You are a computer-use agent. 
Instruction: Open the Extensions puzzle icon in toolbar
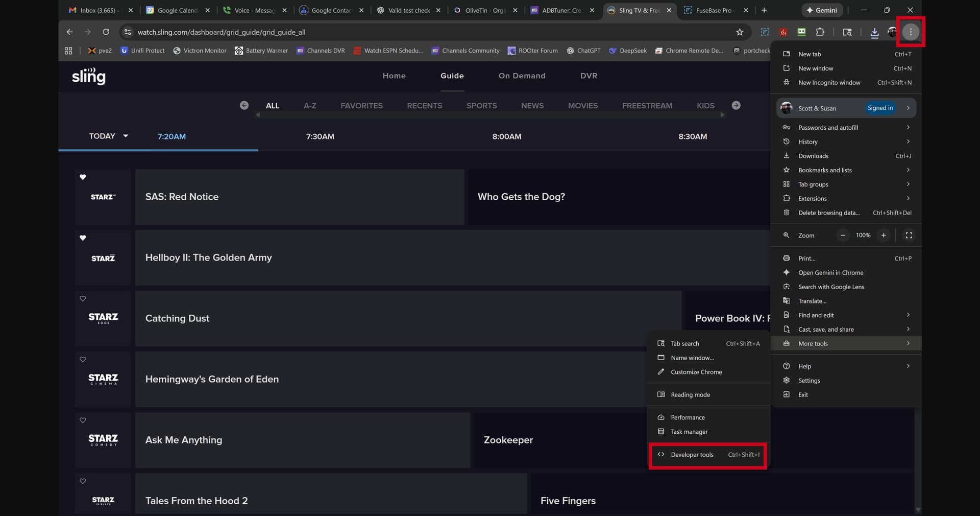point(820,32)
